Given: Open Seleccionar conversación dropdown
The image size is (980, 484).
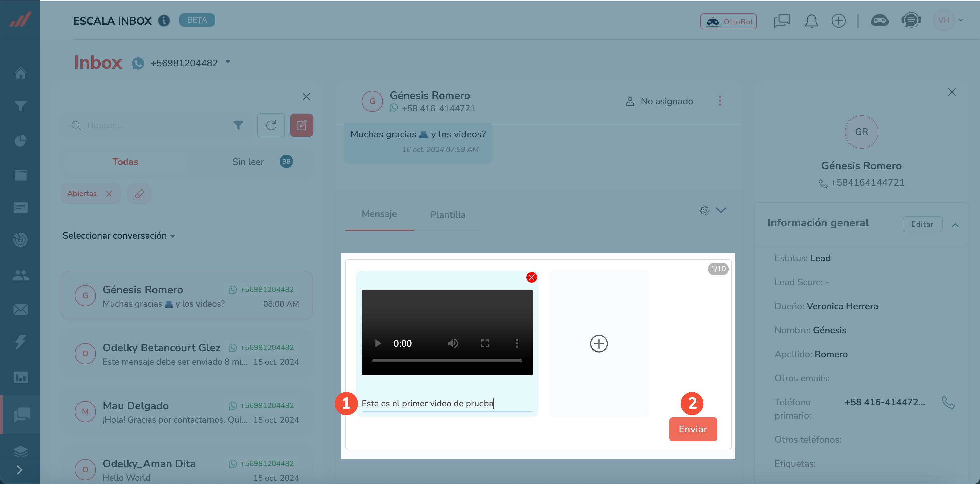Looking at the screenshot, I should (x=119, y=236).
